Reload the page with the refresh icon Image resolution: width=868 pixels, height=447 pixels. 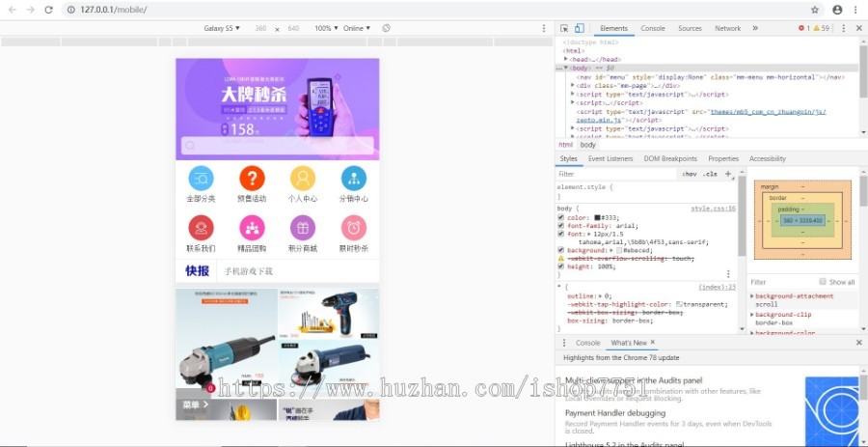[x=49, y=10]
